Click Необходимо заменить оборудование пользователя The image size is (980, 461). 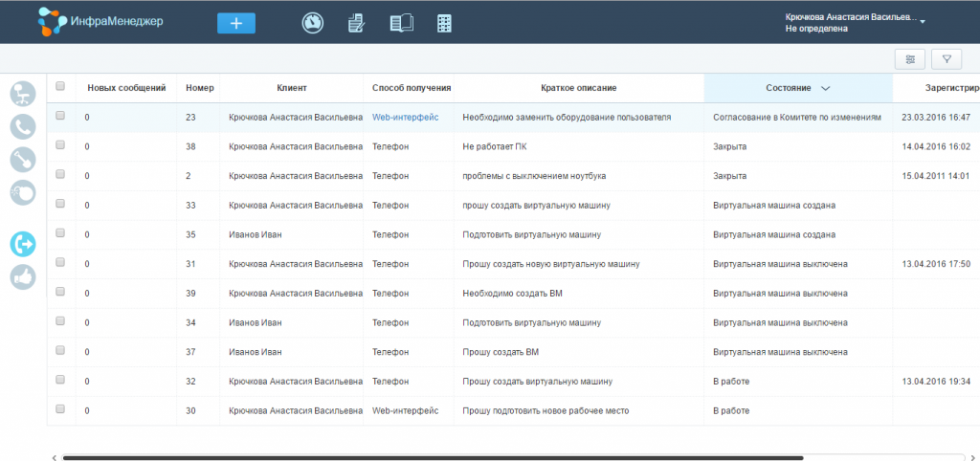567,118
